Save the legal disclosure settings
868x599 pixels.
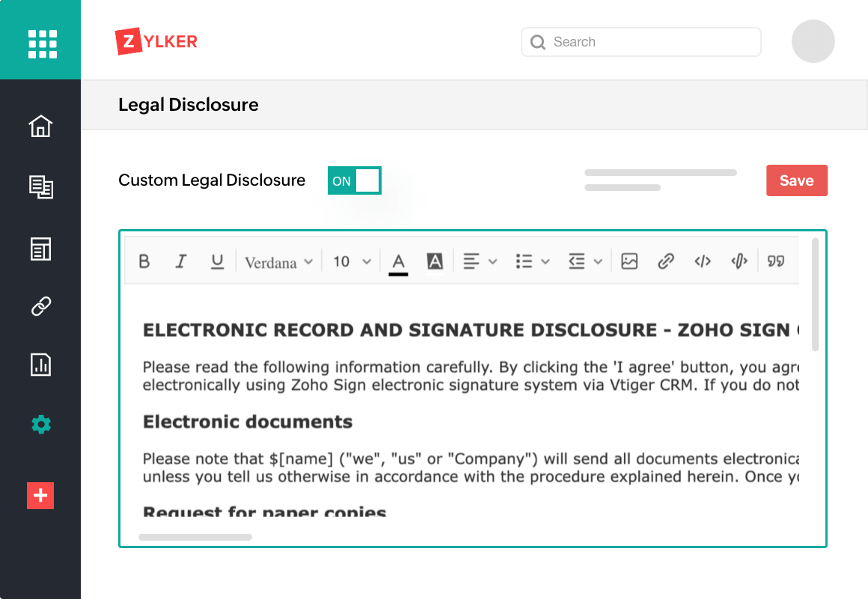pyautogui.click(x=796, y=180)
